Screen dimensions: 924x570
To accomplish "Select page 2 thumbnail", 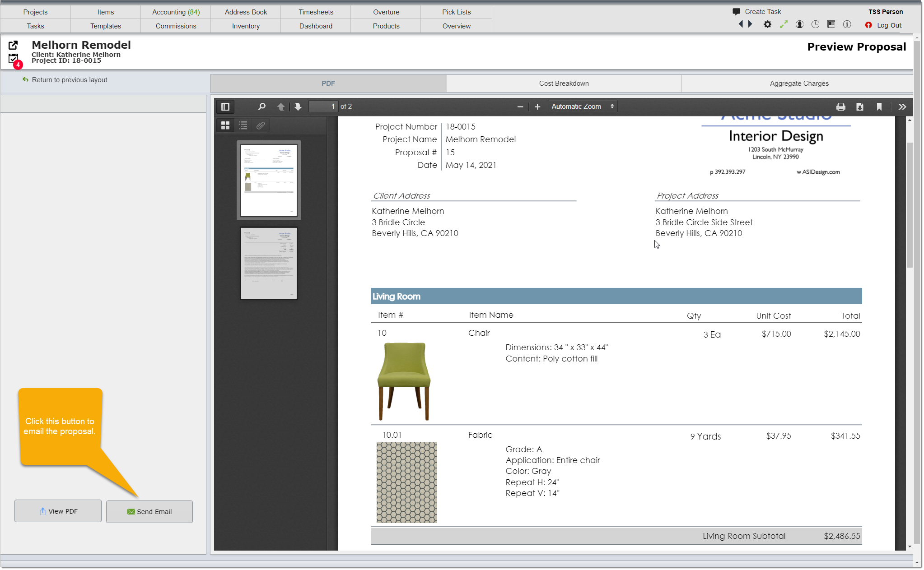I will pos(269,263).
